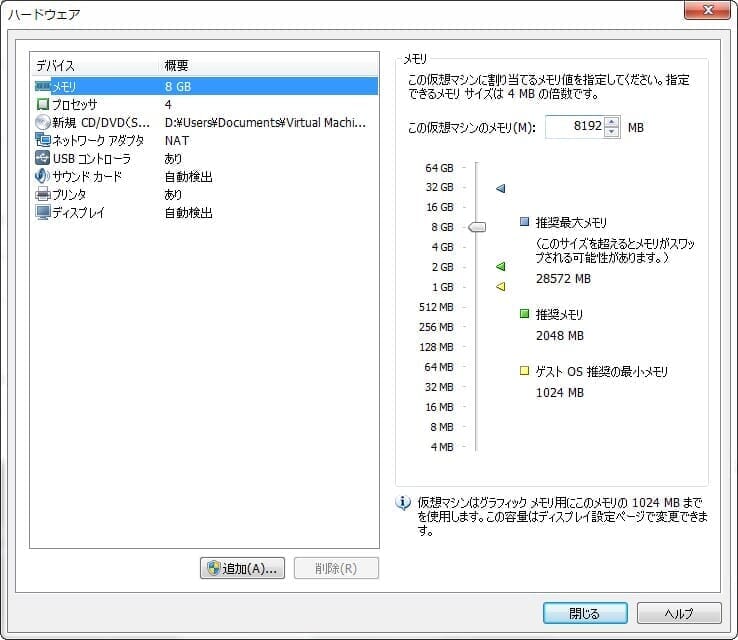Click the memory slider thumb at 8 GB
This screenshot has width=738, height=640.
tap(477, 227)
